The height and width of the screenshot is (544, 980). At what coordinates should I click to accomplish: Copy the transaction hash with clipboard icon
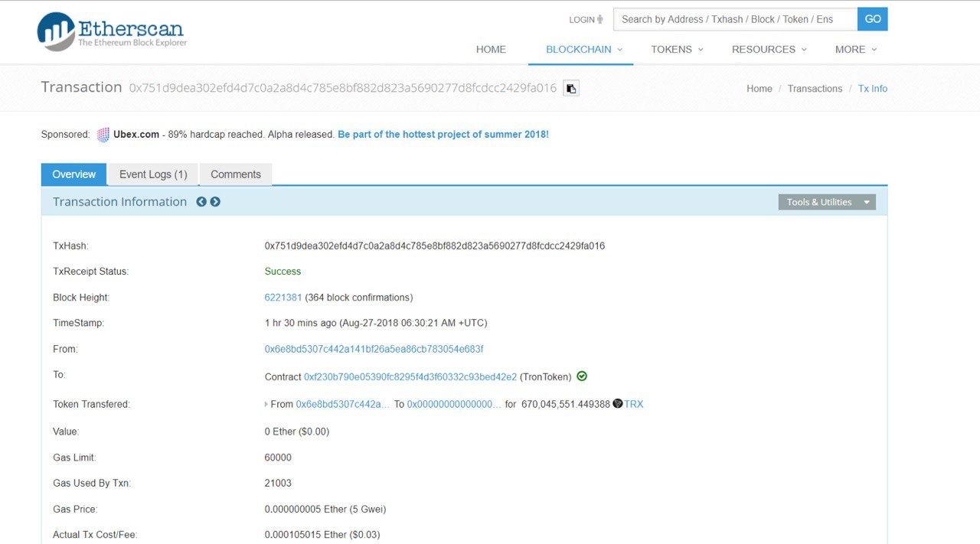tap(570, 88)
